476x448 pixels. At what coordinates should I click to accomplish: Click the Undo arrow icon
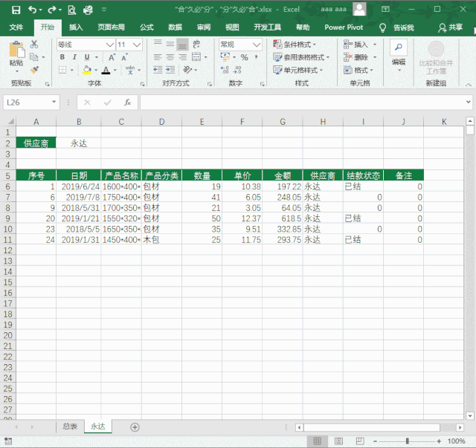pyautogui.click(x=33, y=10)
